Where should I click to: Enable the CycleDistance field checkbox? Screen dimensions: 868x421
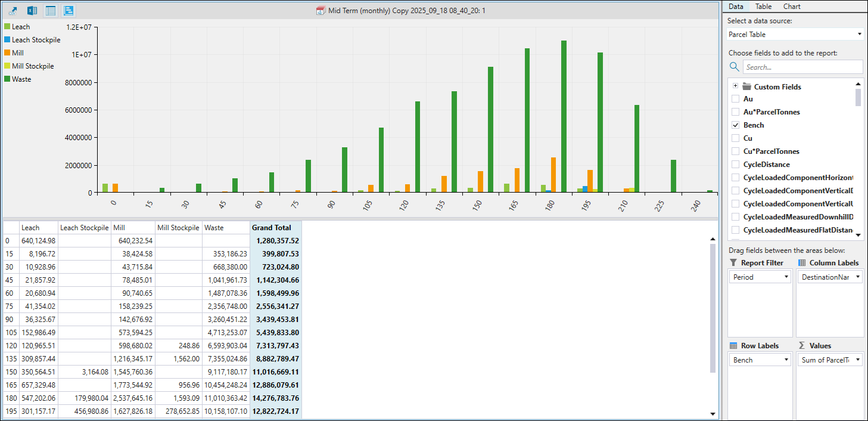click(x=736, y=165)
